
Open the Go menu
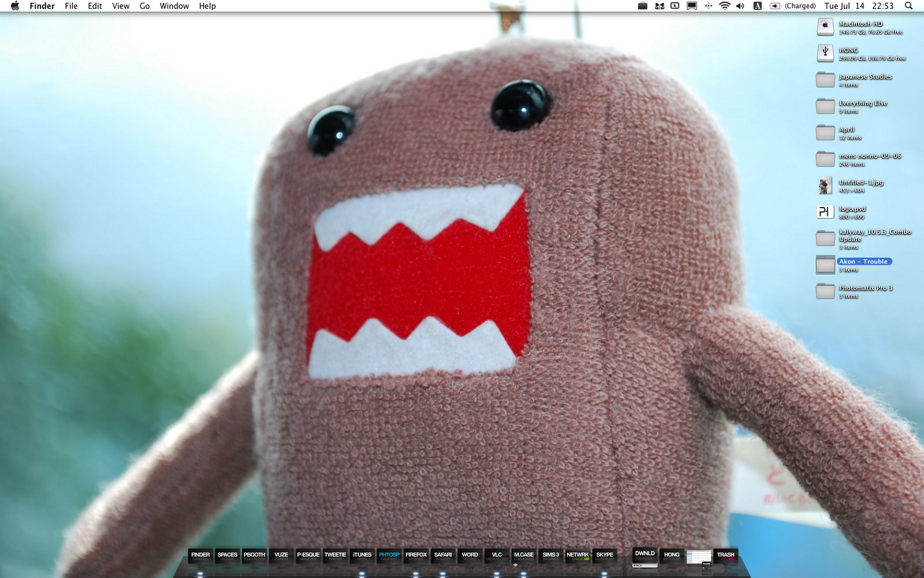pyautogui.click(x=144, y=6)
